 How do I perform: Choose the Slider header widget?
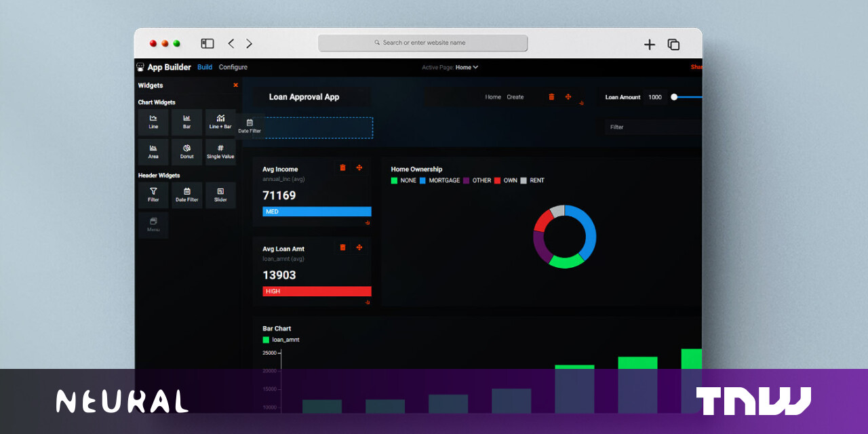(x=220, y=195)
